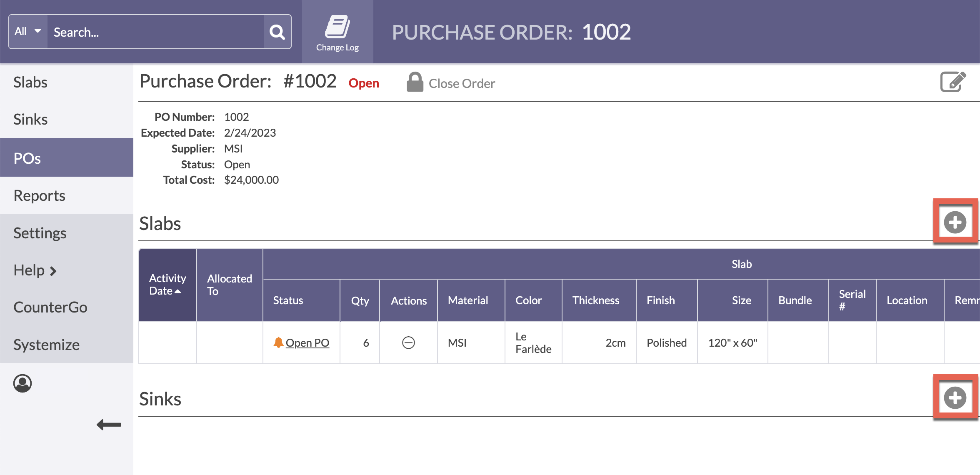Open the All search filter dropdown

(27, 31)
